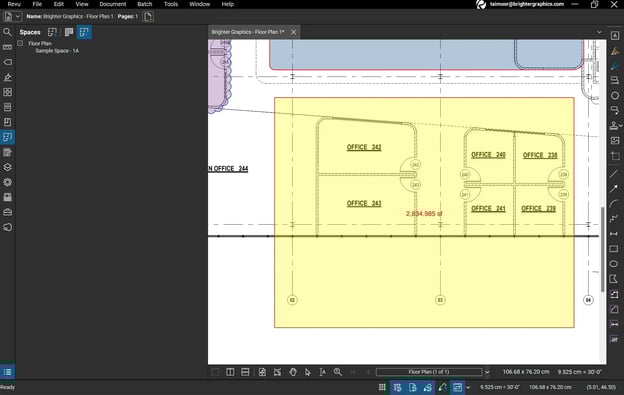Toggle the space highlight fill icon in header
The image size is (624, 395).
coord(69,32)
